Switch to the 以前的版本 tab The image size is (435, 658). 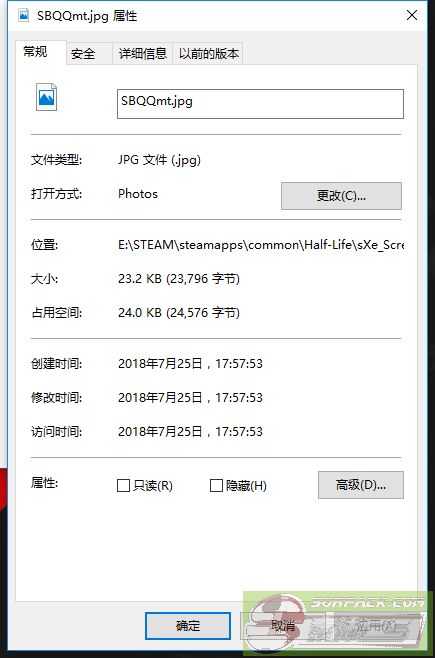pyautogui.click(x=208, y=54)
